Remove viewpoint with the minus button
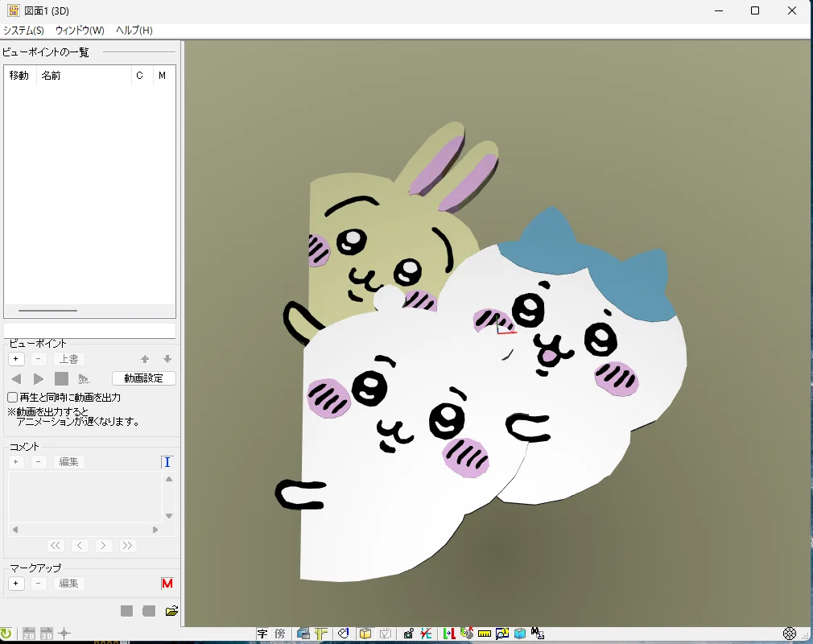The image size is (813, 644). click(39, 359)
